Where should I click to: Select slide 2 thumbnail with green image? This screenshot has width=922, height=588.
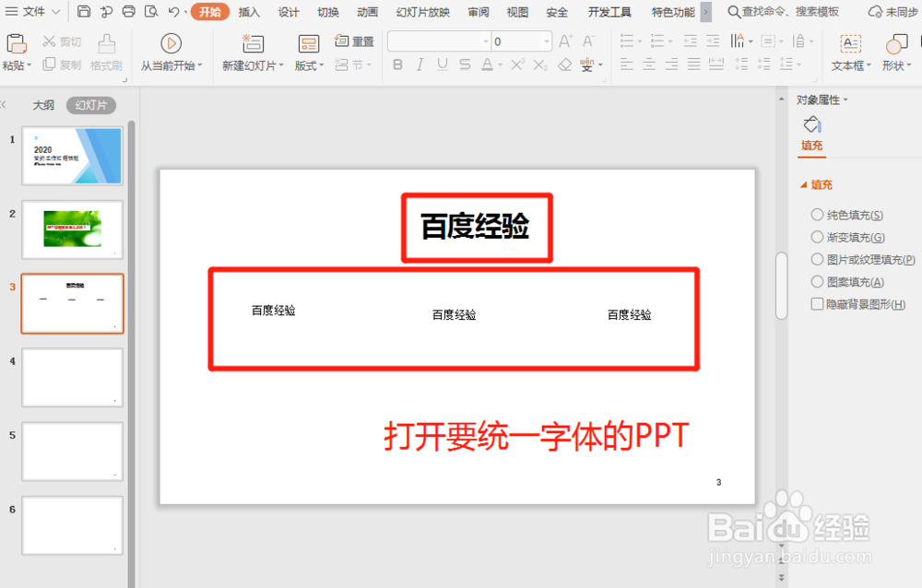[x=72, y=229]
